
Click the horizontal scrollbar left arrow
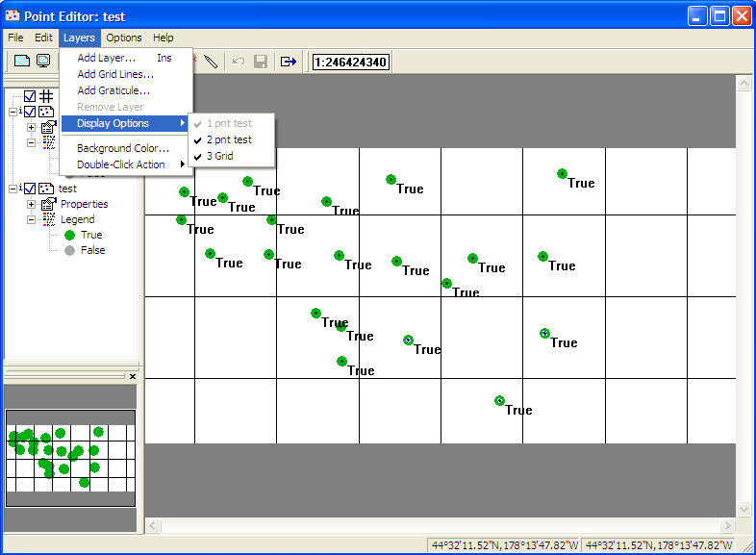pos(153,525)
